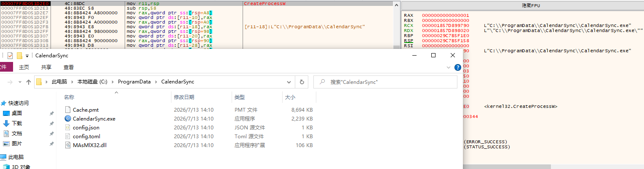The image size is (644, 169).
Task: Expand the recent locations dropdown arrow
Action: [x=21, y=82]
